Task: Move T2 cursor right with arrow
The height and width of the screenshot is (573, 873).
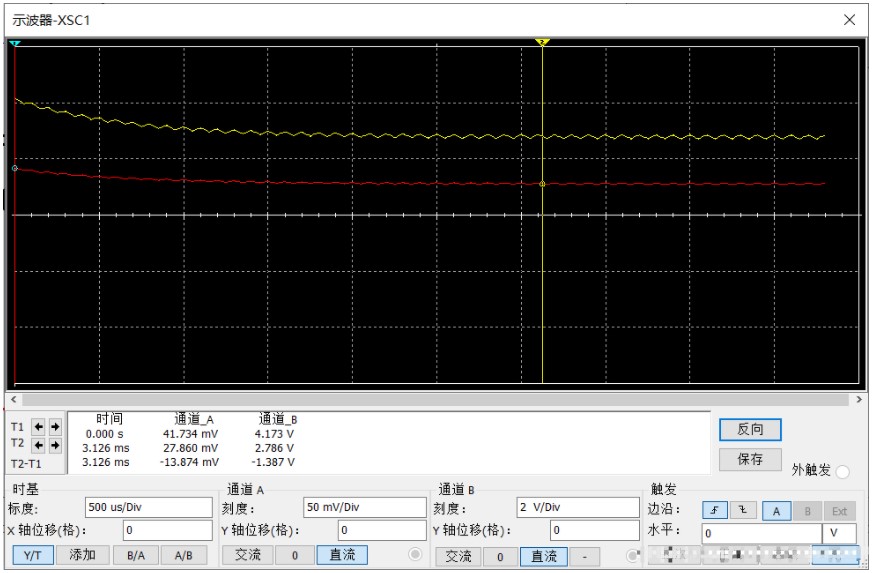Action: [x=55, y=444]
